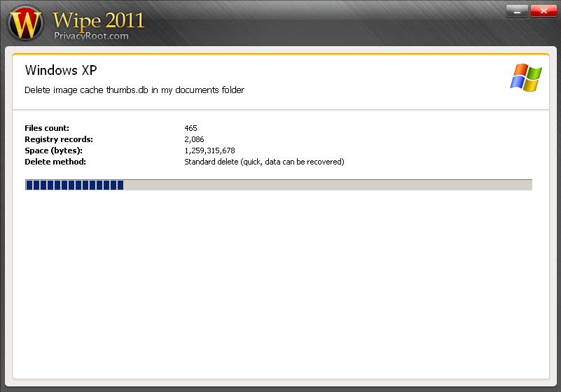Screen dimensions: 561x392
Task: Click the 'Files count:' label
Action: pyautogui.click(x=47, y=128)
